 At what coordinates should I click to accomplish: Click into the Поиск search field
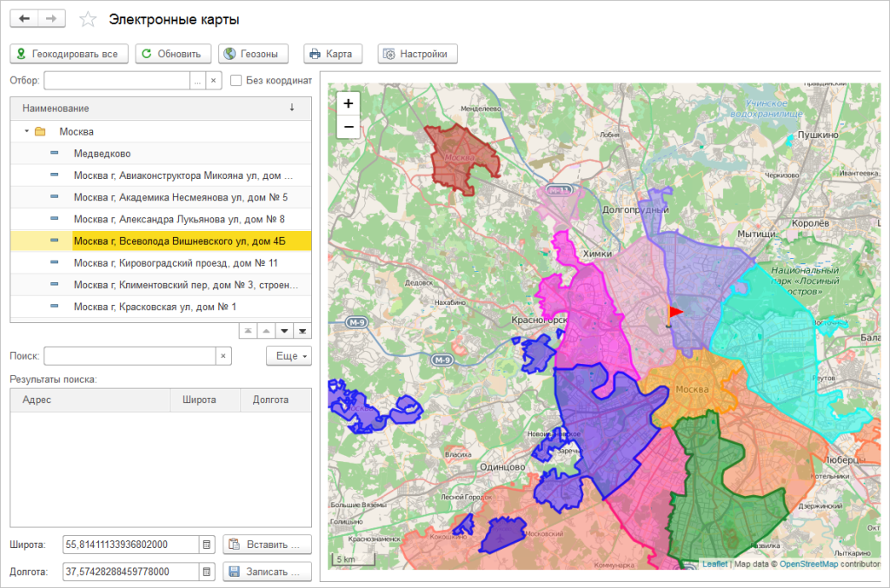(129, 356)
